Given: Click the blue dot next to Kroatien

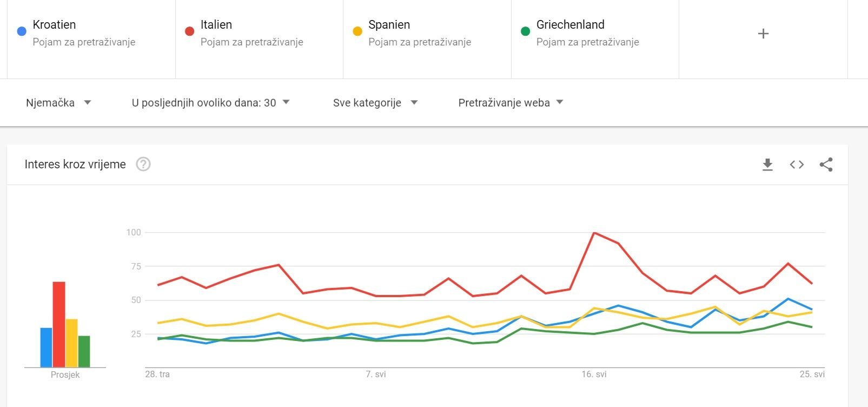Looking at the screenshot, I should pos(22,31).
